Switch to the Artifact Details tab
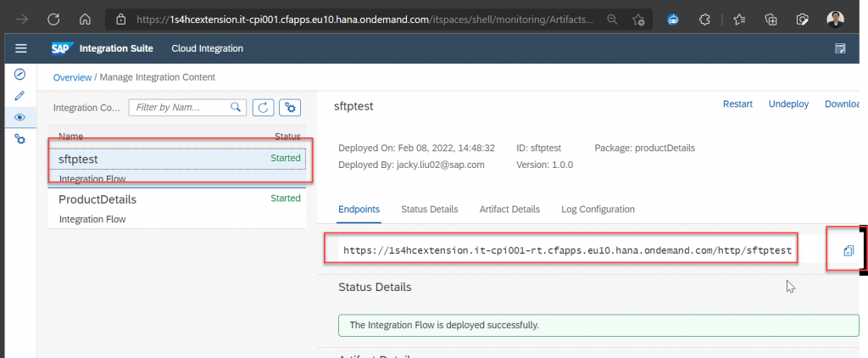 pos(509,210)
